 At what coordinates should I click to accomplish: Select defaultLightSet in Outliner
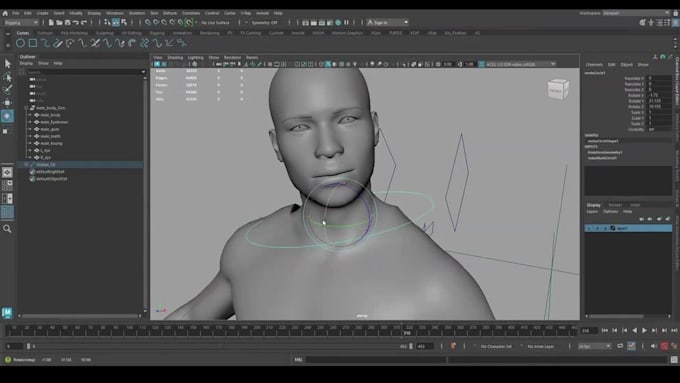pyautogui.click(x=50, y=172)
